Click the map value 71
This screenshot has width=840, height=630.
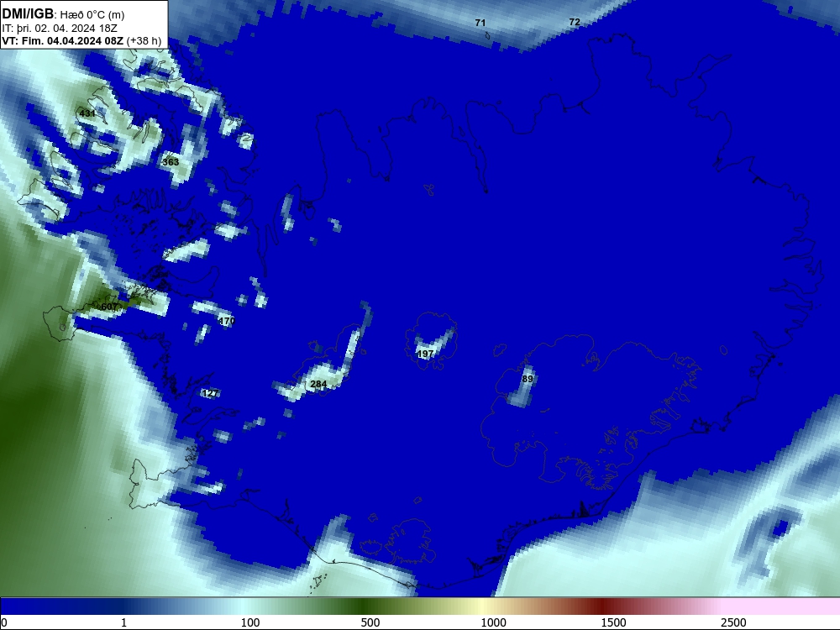(x=480, y=23)
